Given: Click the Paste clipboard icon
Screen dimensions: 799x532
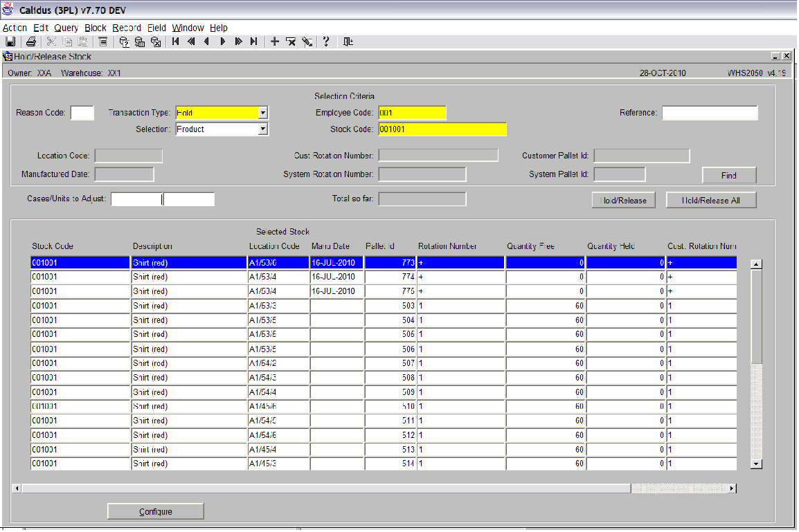Looking at the screenshot, I should pos(82,42).
